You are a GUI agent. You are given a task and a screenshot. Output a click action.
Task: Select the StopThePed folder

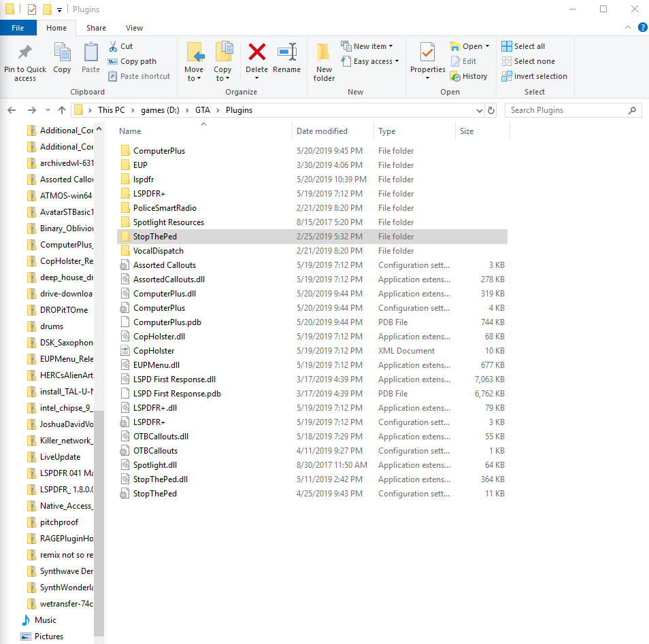click(312, 237)
